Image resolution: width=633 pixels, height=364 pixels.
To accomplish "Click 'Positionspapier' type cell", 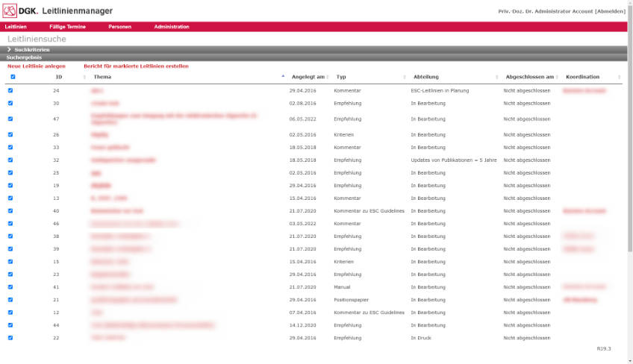I will coord(352,300).
